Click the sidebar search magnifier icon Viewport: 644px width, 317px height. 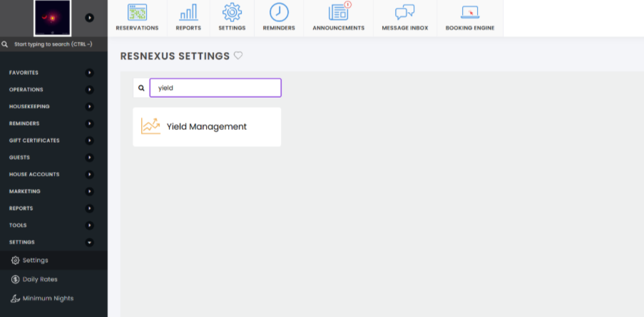pyautogui.click(x=5, y=44)
